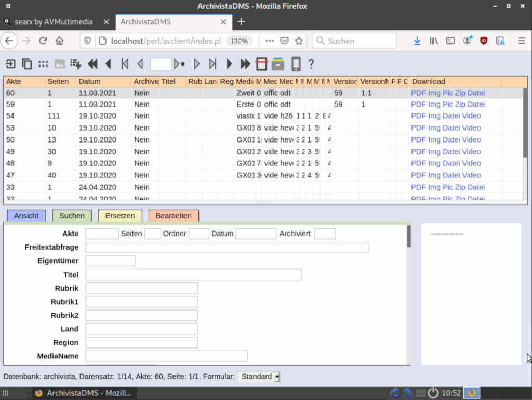Click the login/logout arrow icon in toolbar

click(10, 64)
